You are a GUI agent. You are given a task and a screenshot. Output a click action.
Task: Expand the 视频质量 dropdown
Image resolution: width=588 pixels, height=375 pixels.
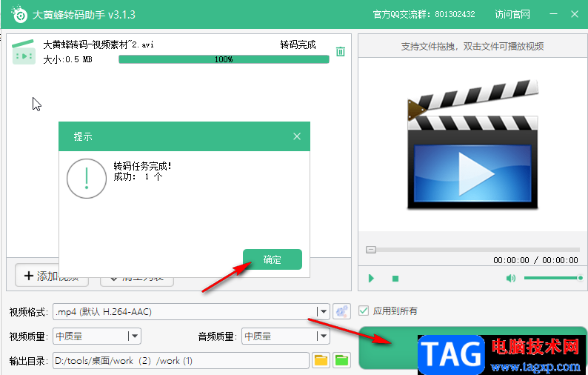pos(134,336)
